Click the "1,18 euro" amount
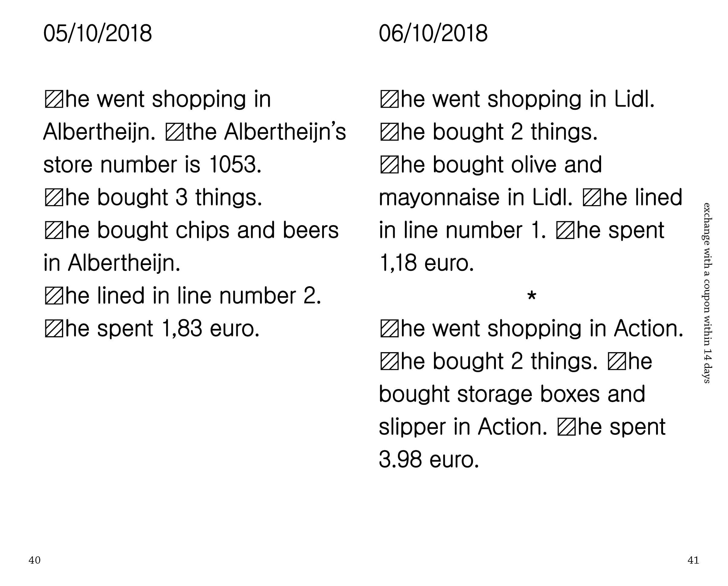This screenshot has width=728, height=586. click(x=427, y=263)
